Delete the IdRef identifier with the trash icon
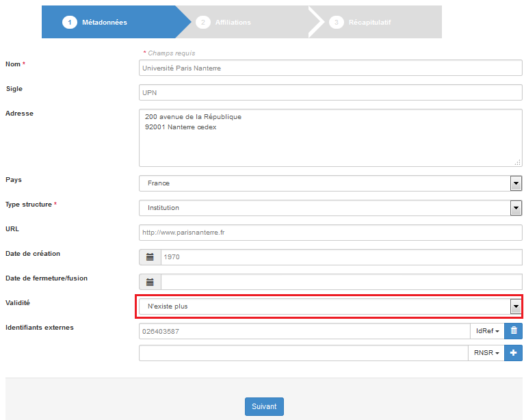The width and height of the screenshot is (524, 420). pyautogui.click(x=513, y=331)
